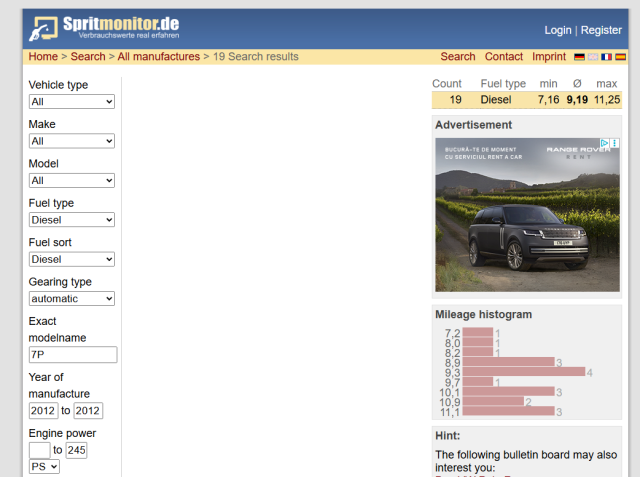640x477 pixels.
Task: Click the AdChoices icon on the ad
Action: [x=605, y=144]
